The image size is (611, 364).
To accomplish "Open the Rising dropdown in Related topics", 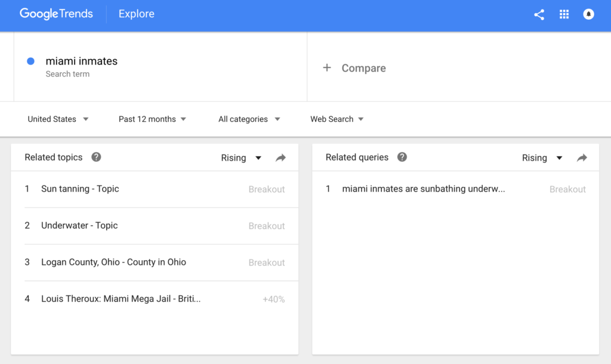I will click(241, 158).
